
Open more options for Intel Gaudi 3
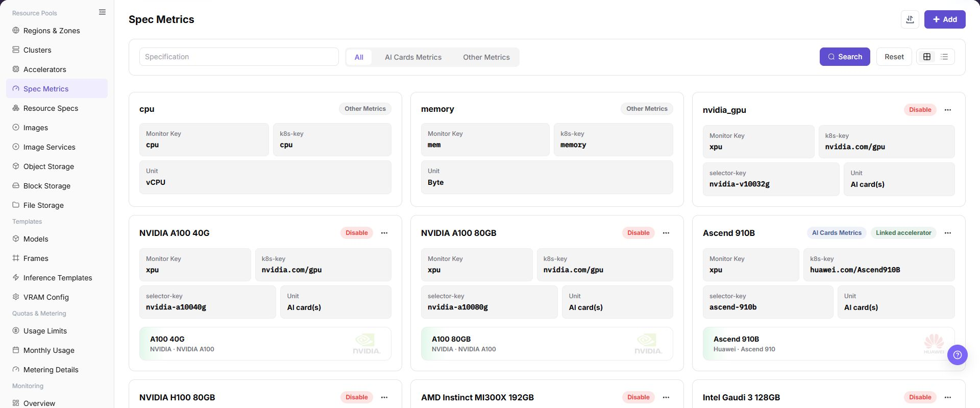pyautogui.click(x=948, y=397)
